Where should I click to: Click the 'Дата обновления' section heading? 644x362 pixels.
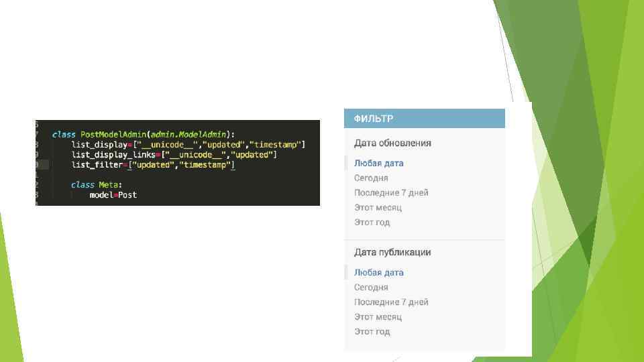click(392, 143)
